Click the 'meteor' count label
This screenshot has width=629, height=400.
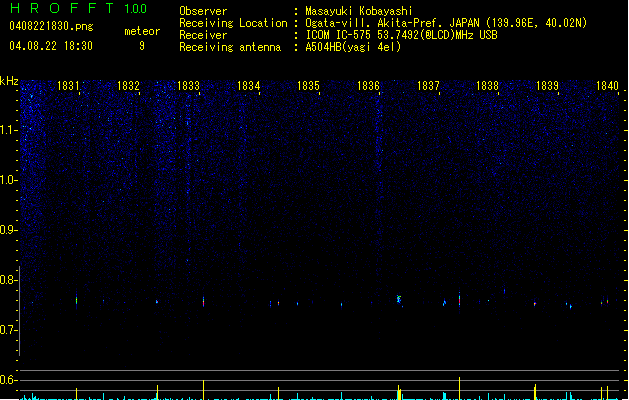pyautogui.click(x=142, y=31)
